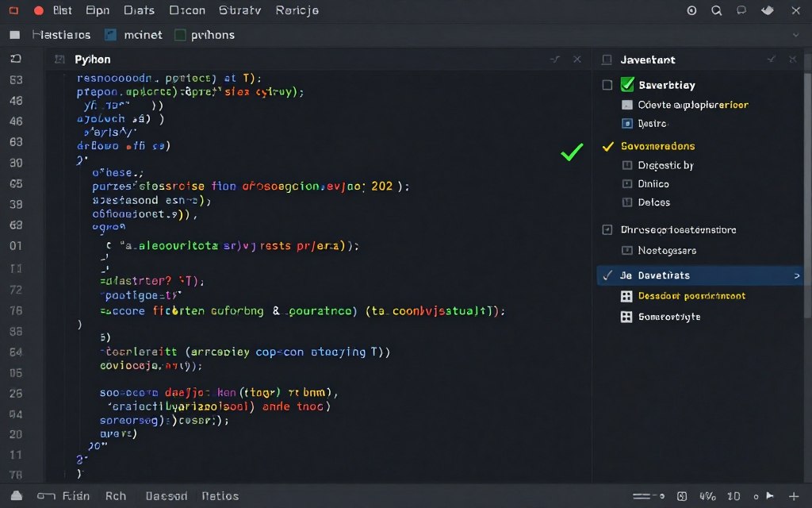This screenshot has height=508, width=812.
Task: Switch to the Hastiaros tab
Action: (x=61, y=35)
